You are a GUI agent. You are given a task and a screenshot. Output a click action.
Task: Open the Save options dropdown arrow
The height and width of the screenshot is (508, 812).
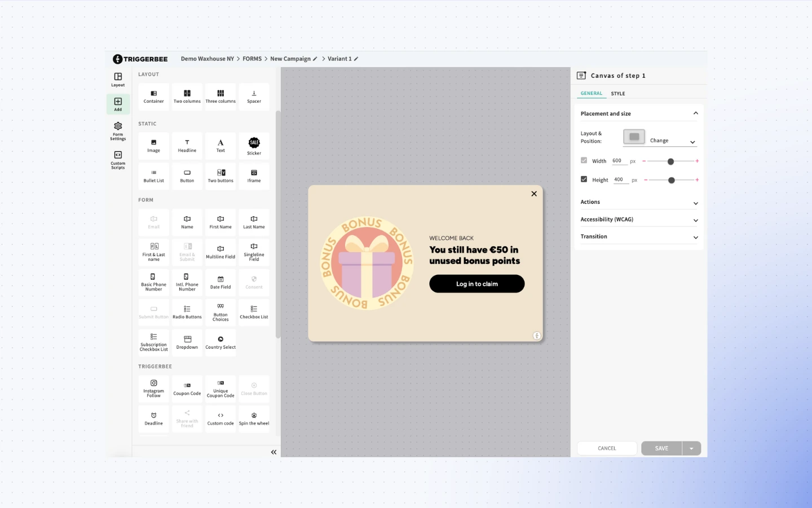point(691,448)
